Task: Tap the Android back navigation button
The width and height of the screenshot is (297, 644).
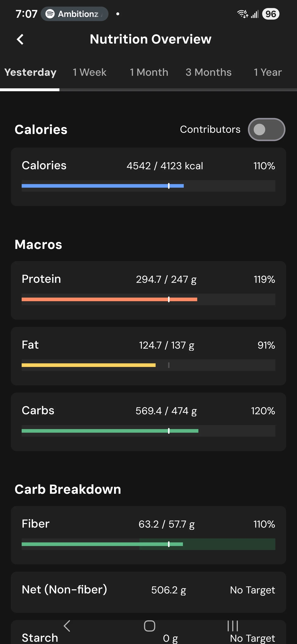Action: click(x=67, y=626)
